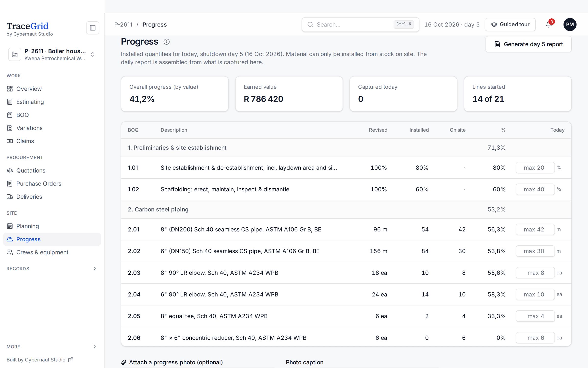The width and height of the screenshot is (588, 368).
Task: Click the P-2611 breadcrumb link
Action: 123,25
